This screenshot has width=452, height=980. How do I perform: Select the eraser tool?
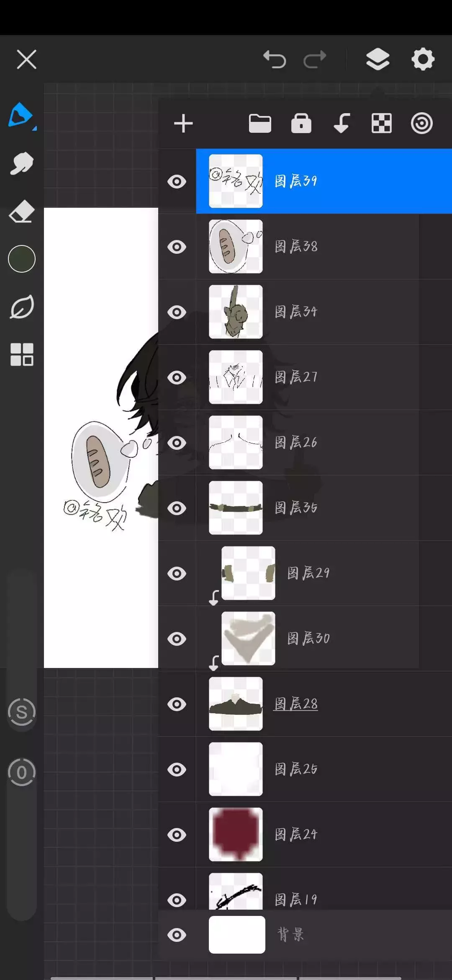point(21,211)
